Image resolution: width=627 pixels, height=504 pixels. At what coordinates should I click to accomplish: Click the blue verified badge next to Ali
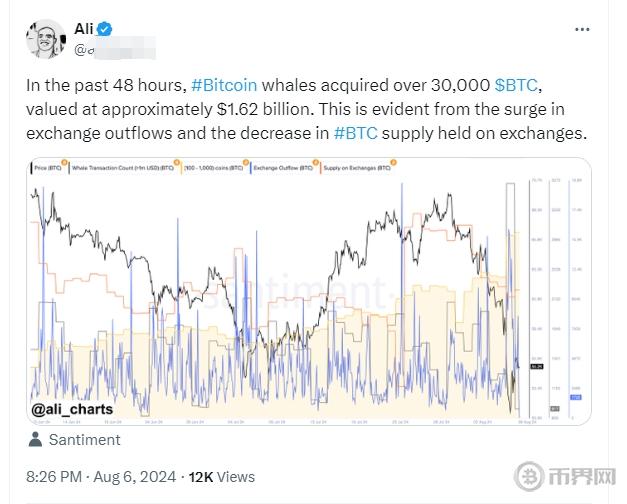(x=103, y=29)
